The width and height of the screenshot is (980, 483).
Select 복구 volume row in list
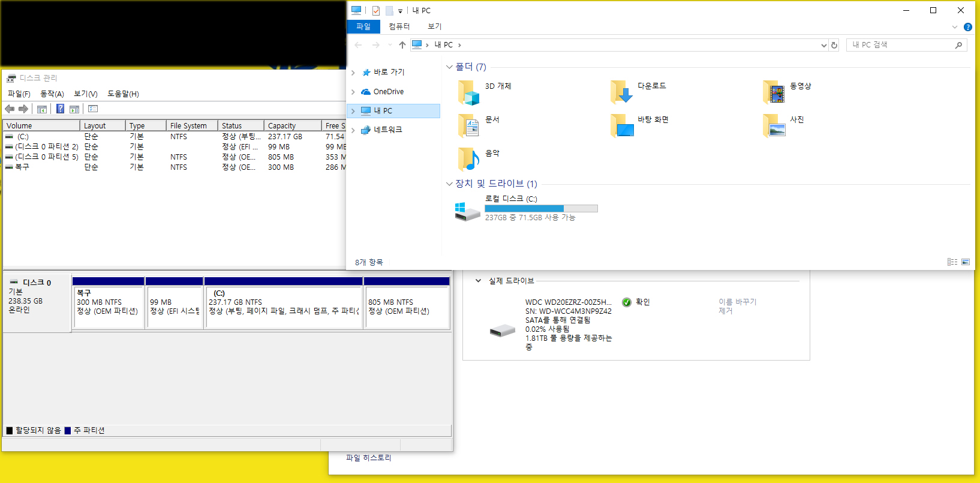pyautogui.click(x=175, y=167)
